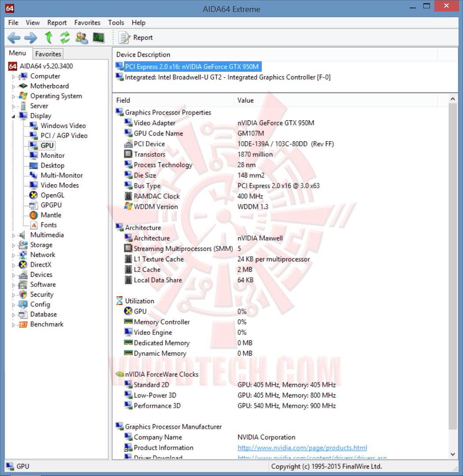Click the Security shield icon

(x=23, y=294)
